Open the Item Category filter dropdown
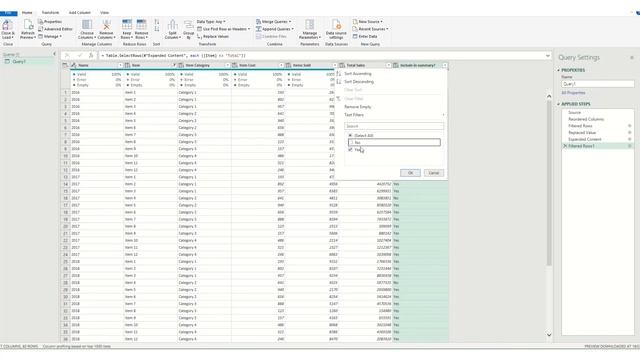 point(227,65)
